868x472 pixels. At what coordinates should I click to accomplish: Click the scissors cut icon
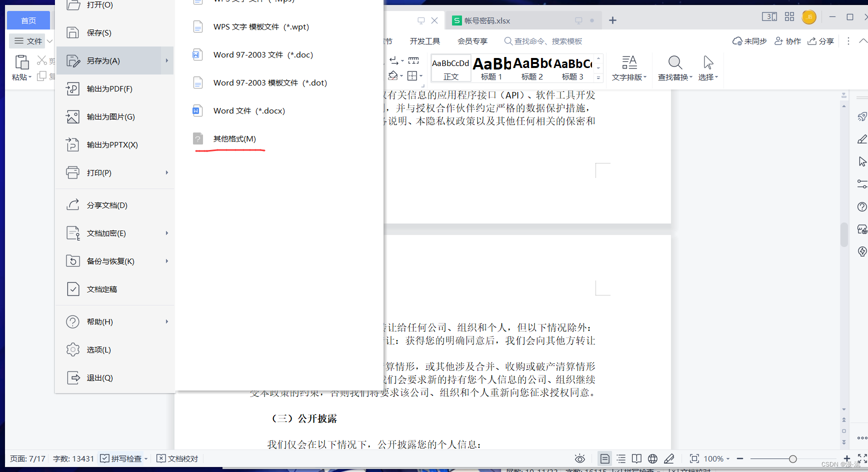(x=42, y=60)
